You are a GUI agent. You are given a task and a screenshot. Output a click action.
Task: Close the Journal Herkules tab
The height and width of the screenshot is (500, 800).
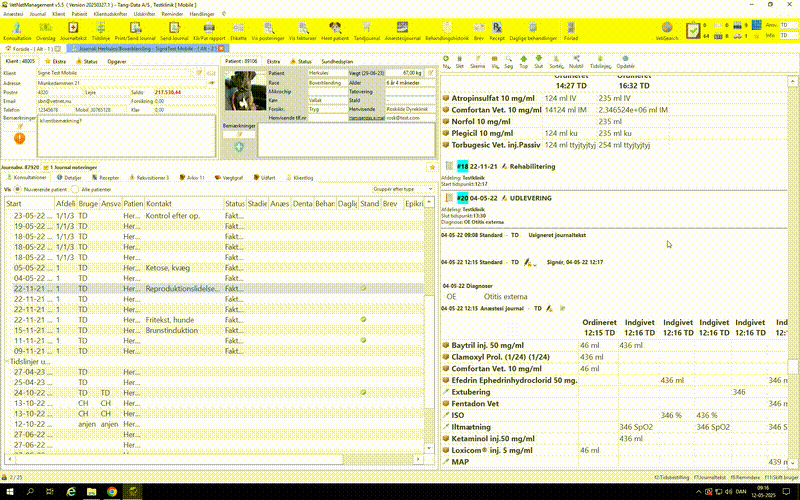pyautogui.click(x=221, y=48)
